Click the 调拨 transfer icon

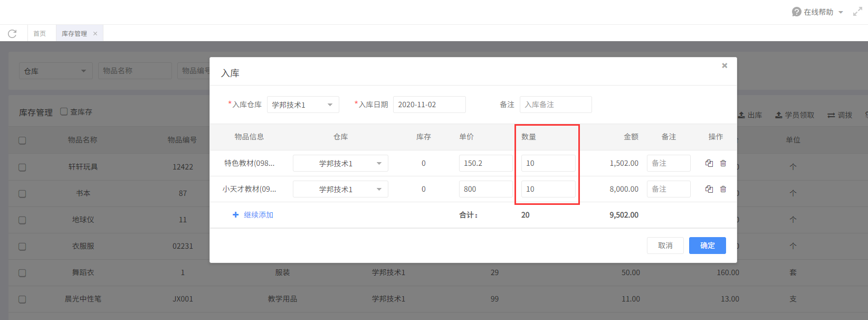pos(831,115)
